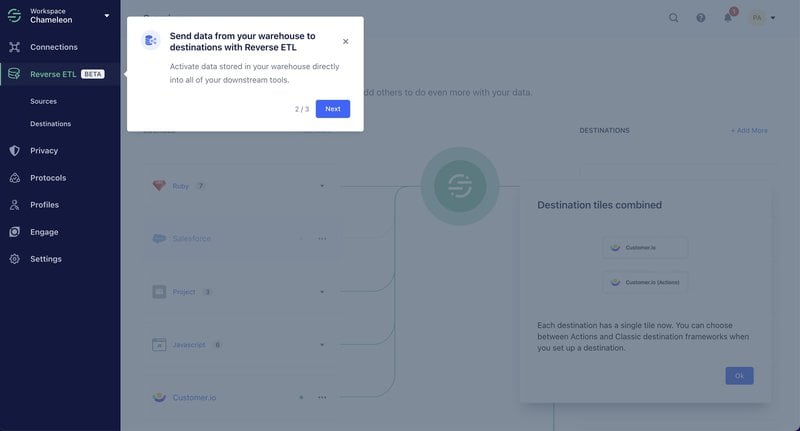Click the Add More destinations link

(x=749, y=130)
